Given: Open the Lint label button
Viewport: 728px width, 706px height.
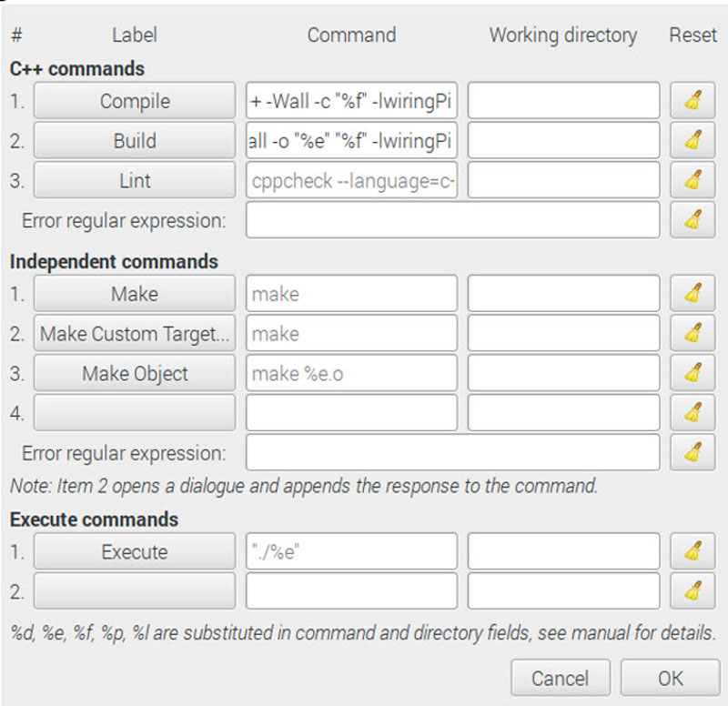Looking at the screenshot, I should coord(133,180).
